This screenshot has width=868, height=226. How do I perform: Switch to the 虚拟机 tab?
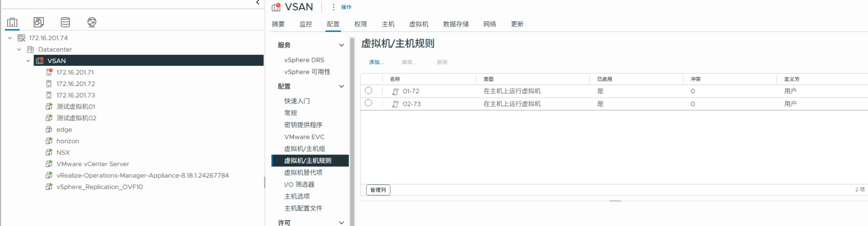tap(419, 24)
